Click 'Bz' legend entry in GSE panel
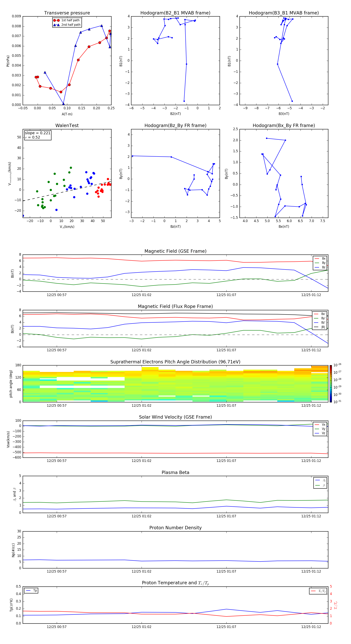Screen dimensions: 351x644 tap(320, 267)
